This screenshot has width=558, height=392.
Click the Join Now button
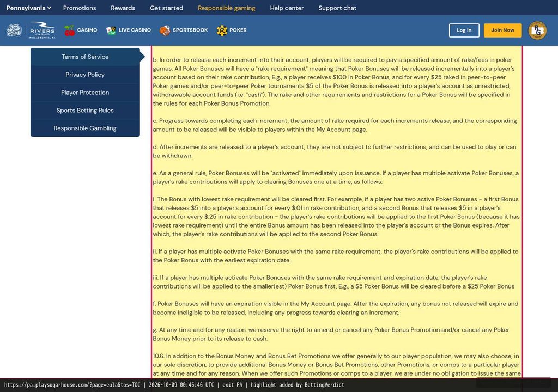point(503,30)
